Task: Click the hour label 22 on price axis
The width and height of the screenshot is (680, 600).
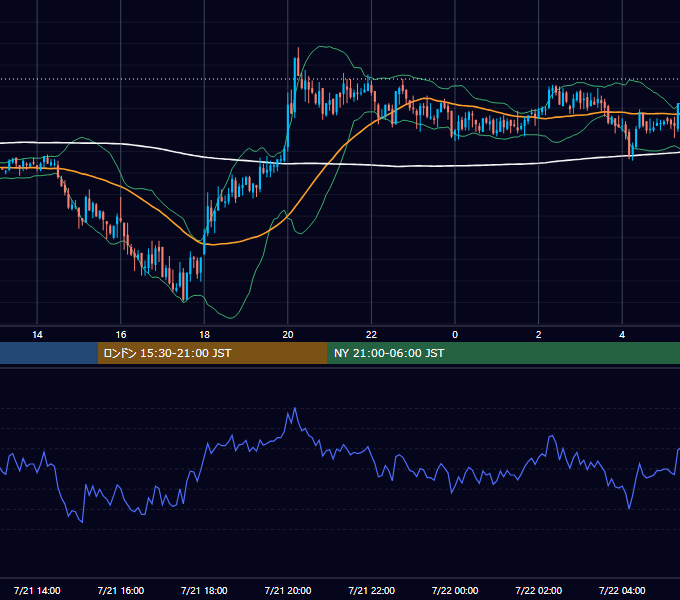Action: coord(371,335)
